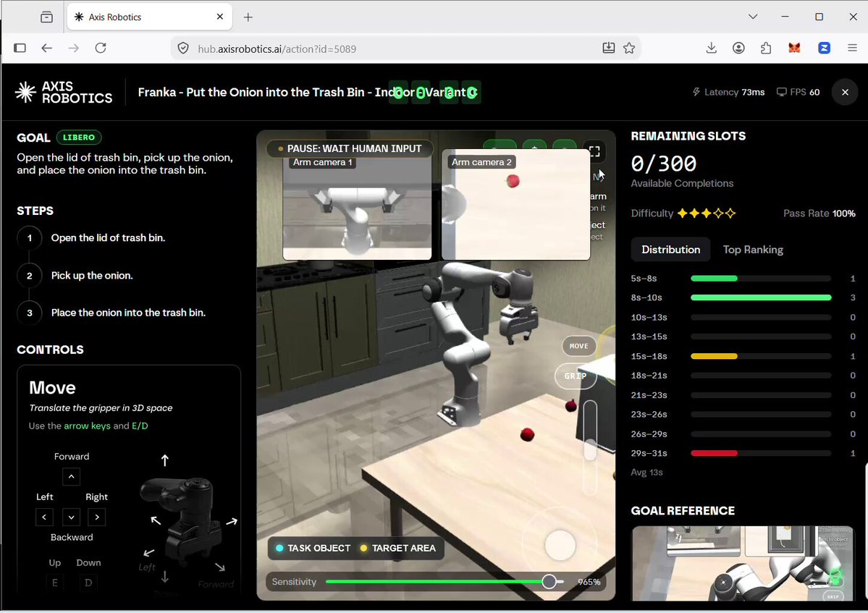Click the install app icon in the address bar
Screen dimensions: 868x613
coord(608,48)
